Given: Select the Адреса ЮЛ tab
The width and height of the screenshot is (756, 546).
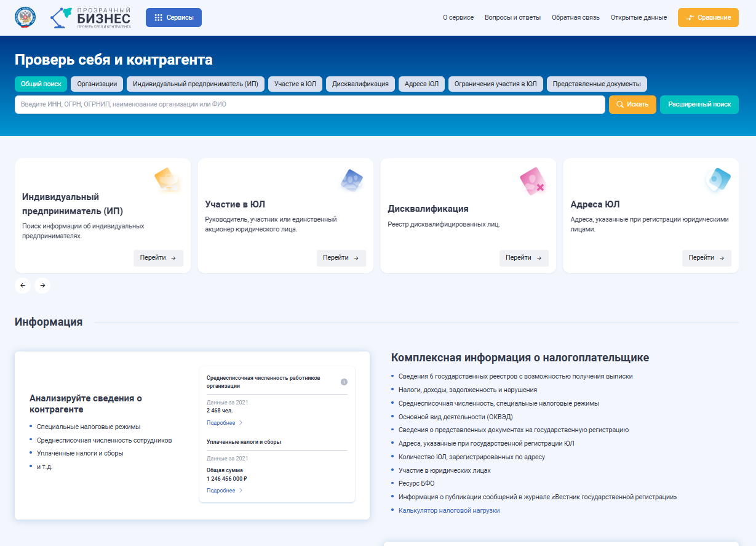Looking at the screenshot, I should (x=421, y=84).
